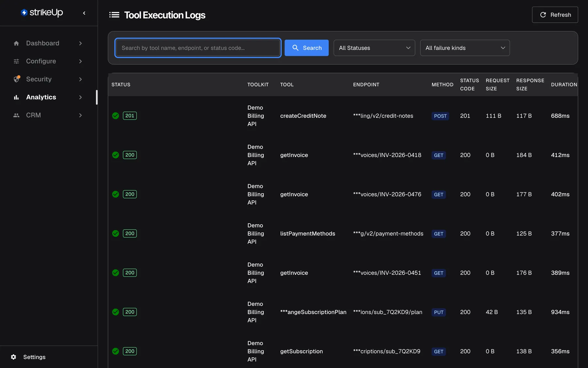Click the Refresh button
588x368 pixels.
[555, 15]
